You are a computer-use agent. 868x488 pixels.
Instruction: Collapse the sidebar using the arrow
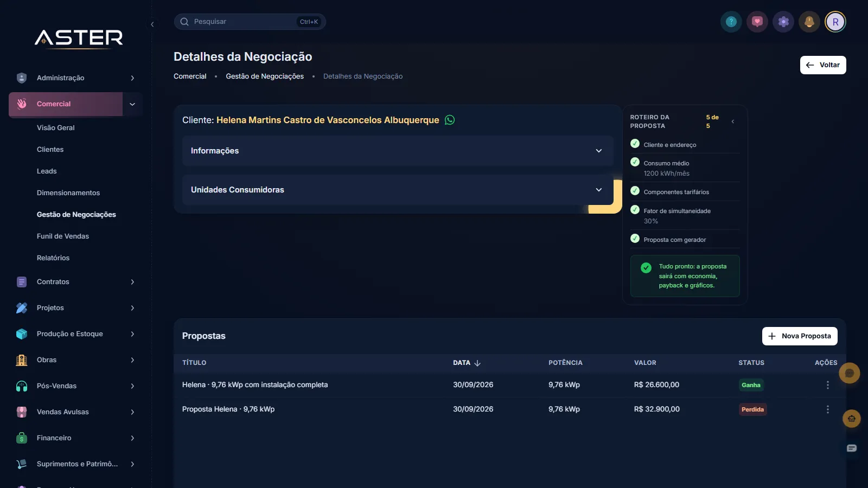[x=152, y=24]
